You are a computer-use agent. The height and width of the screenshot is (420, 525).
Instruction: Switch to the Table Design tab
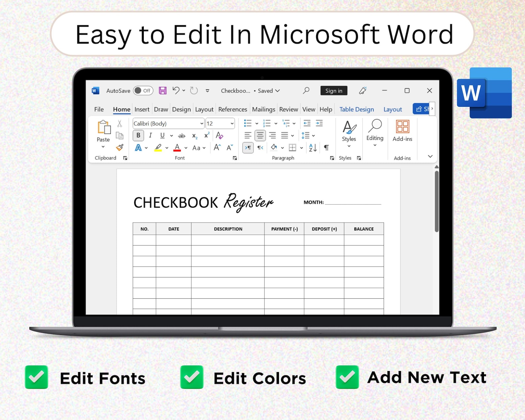(x=357, y=109)
